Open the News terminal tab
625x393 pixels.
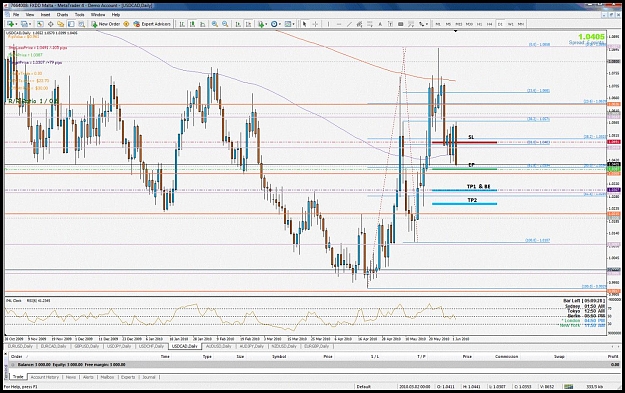coord(71,377)
